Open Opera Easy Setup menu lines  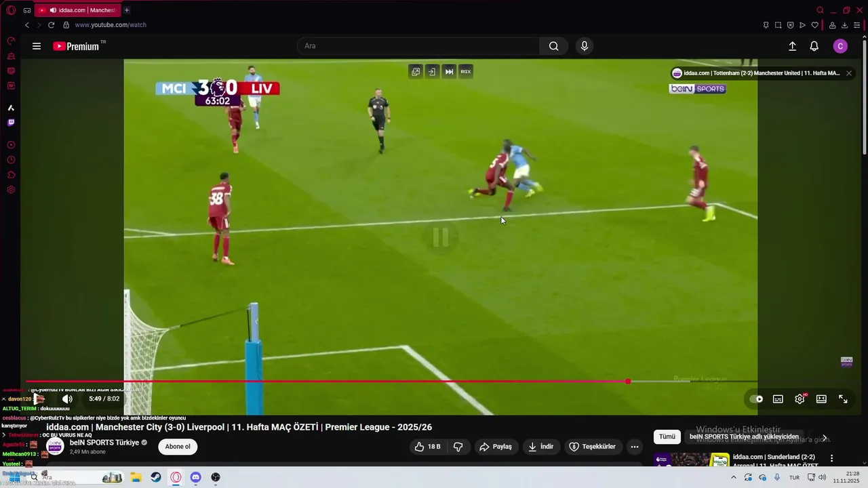[x=857, y=25]
